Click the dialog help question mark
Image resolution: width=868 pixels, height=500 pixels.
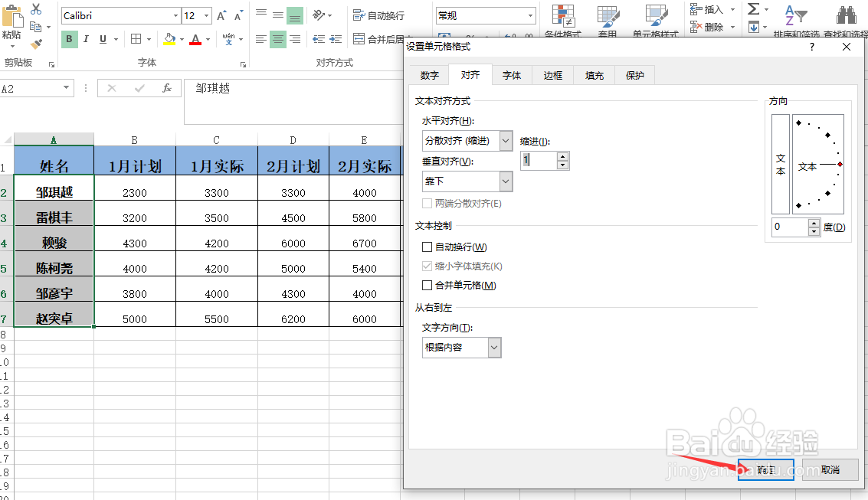811,47
